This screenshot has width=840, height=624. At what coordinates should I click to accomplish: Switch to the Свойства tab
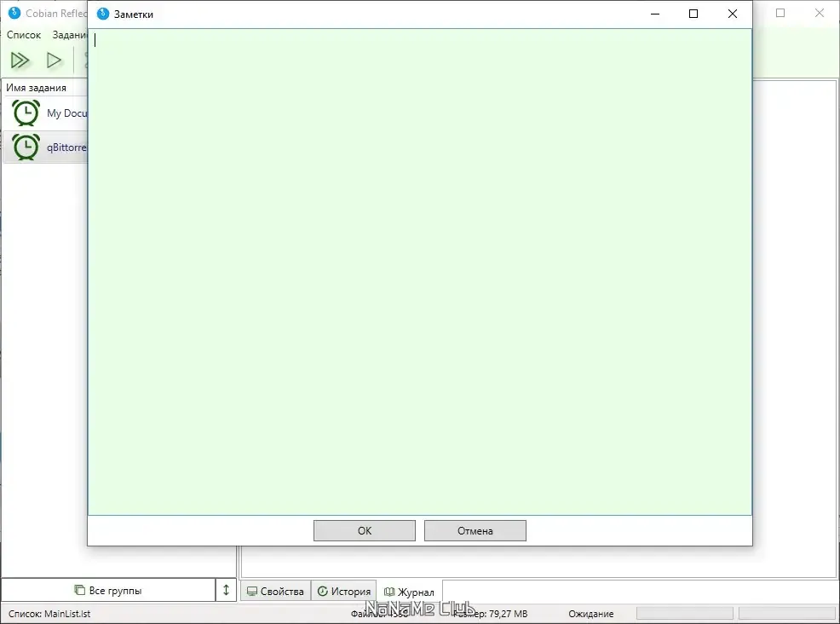(x=276, y=592)
